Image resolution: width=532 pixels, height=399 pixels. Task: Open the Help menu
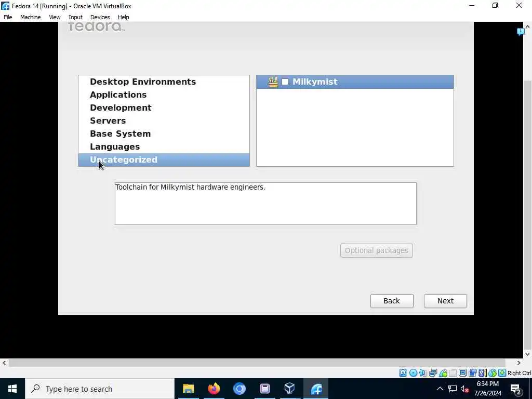point(124,17)
